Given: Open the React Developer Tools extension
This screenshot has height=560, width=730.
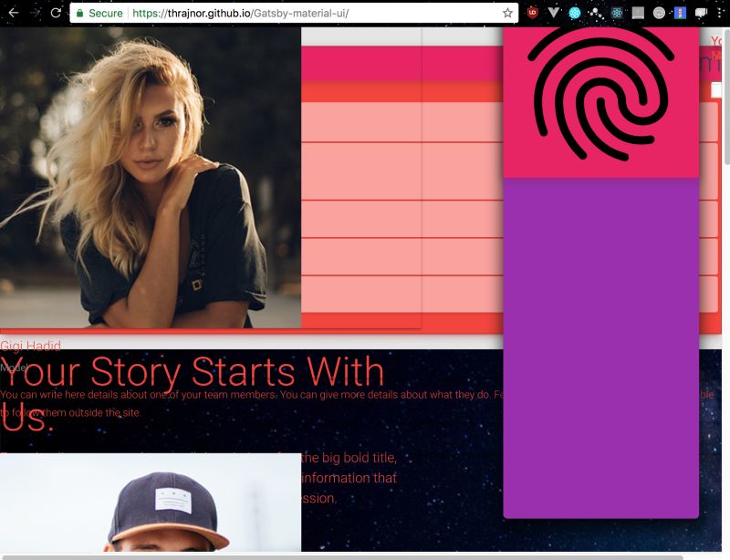Looking at the screenshot, I should click(616, 13).
